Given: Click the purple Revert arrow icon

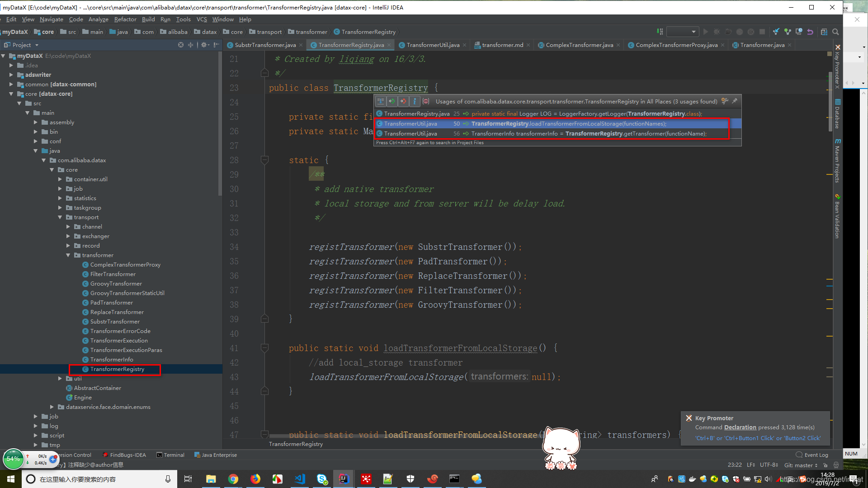Looking at the screenshot, I should click(810, 32).
